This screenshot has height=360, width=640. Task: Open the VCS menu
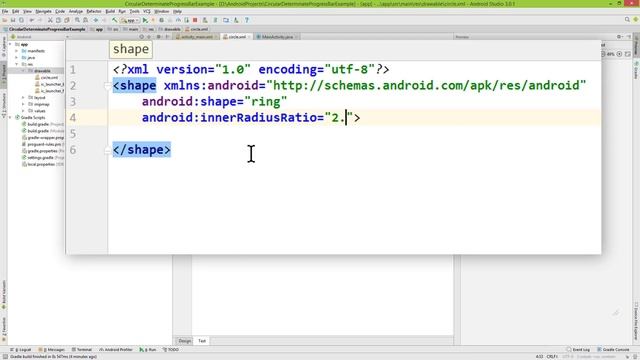point(147,11)
